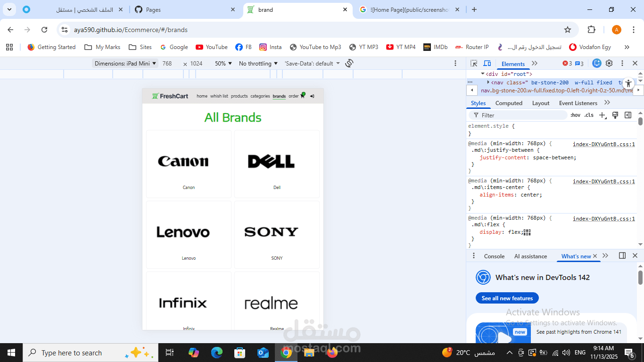
Task: Rotate the device viewport orientation
Action: pyautogui.click(x=349, y=63)
